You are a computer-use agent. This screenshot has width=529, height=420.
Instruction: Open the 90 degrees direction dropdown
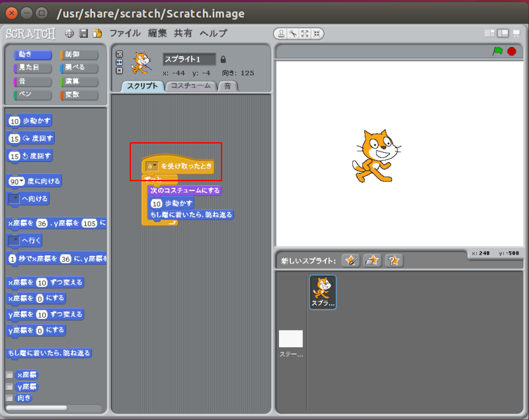tap(22, 181)
